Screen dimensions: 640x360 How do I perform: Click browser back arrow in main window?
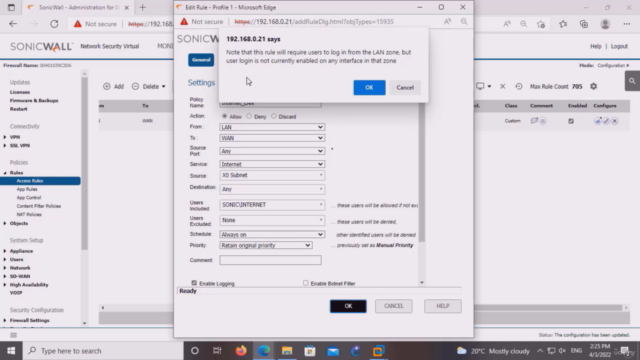[x=13, y=24]
